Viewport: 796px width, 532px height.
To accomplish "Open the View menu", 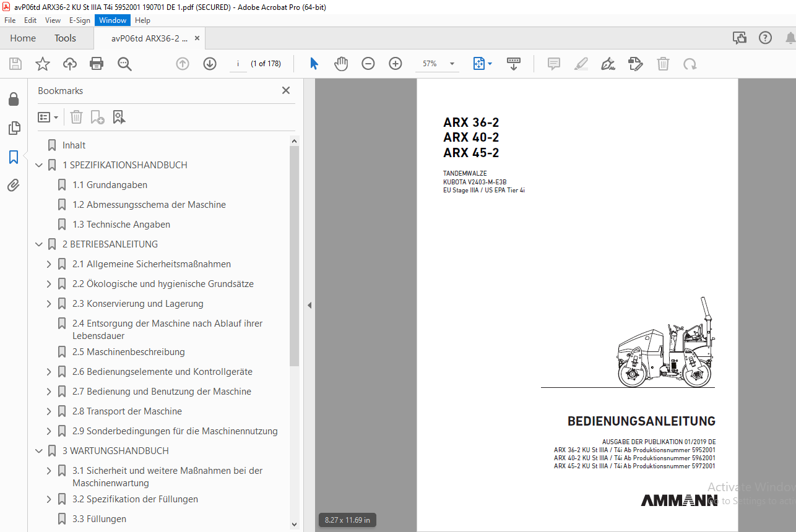I will click(53, 20).
